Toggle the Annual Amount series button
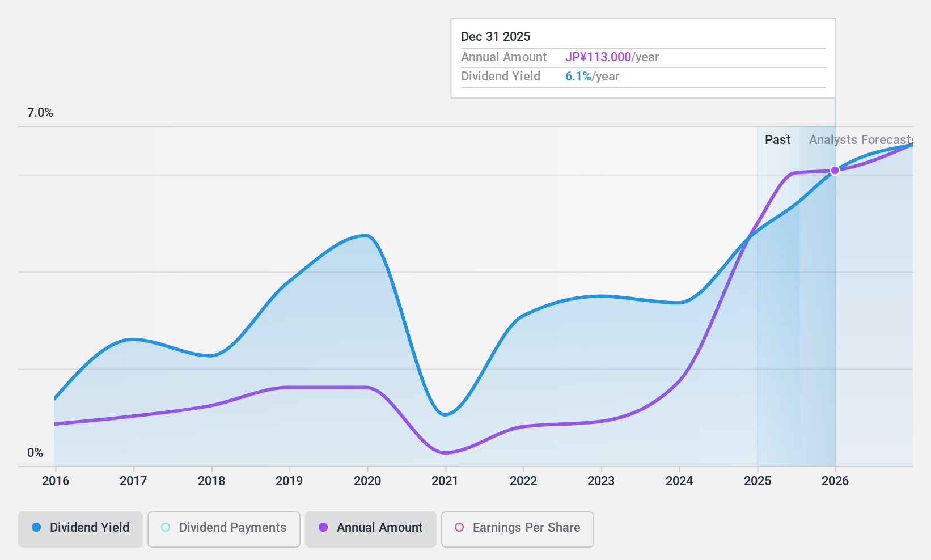931x560 pixels. click(x=371, y=529)
